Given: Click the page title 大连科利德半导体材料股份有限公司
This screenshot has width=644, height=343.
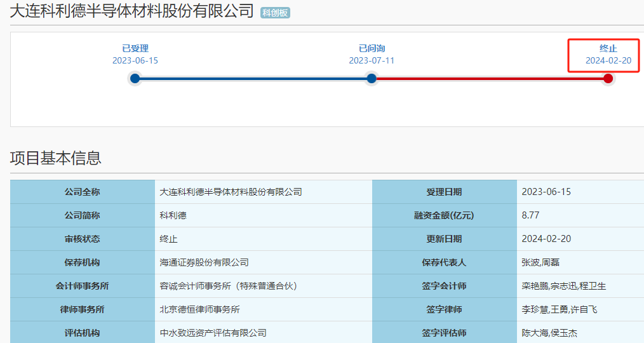Looking at the screenshot, I should point(132,11).
